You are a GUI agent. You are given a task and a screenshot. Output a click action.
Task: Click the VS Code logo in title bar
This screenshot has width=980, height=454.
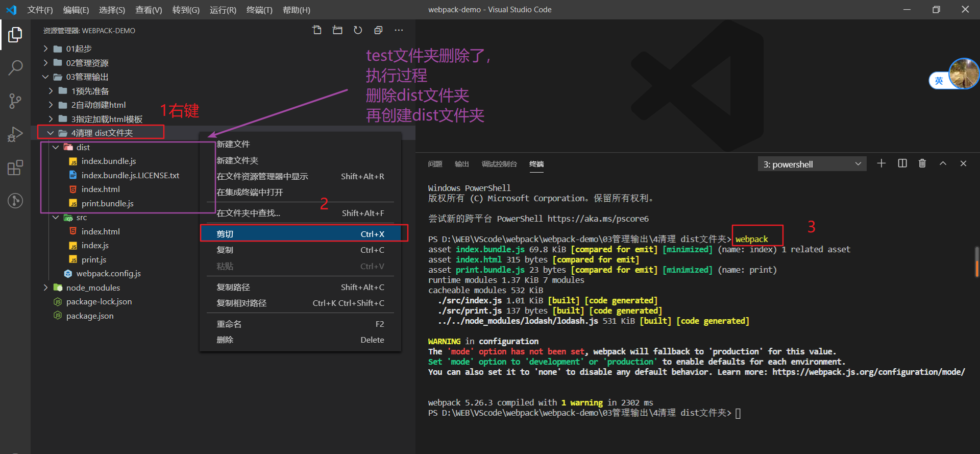point(11,10)
